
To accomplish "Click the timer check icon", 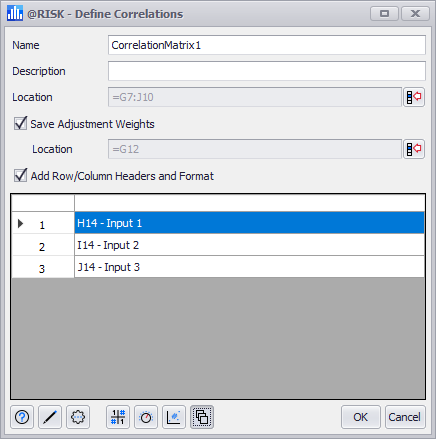I will point(146,417).
